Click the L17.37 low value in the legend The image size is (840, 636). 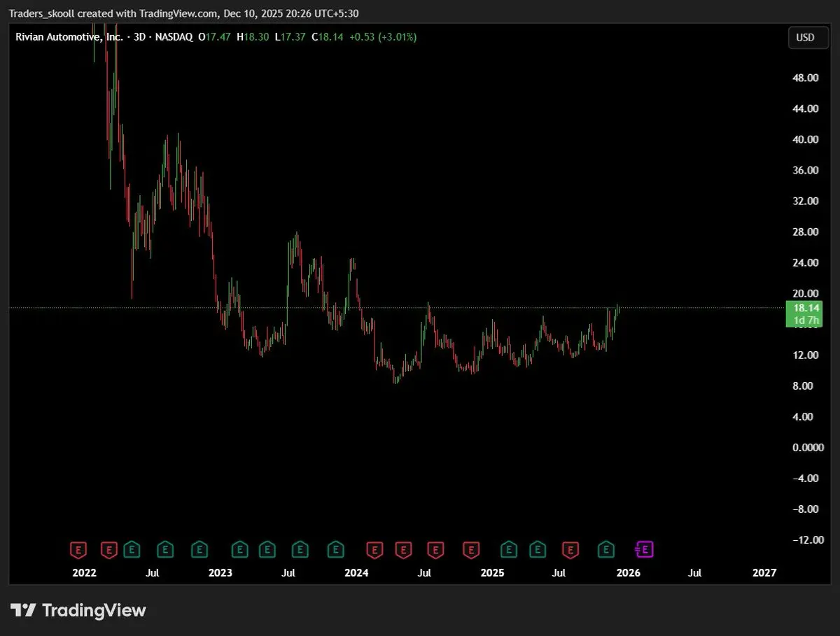pos(290,37)
